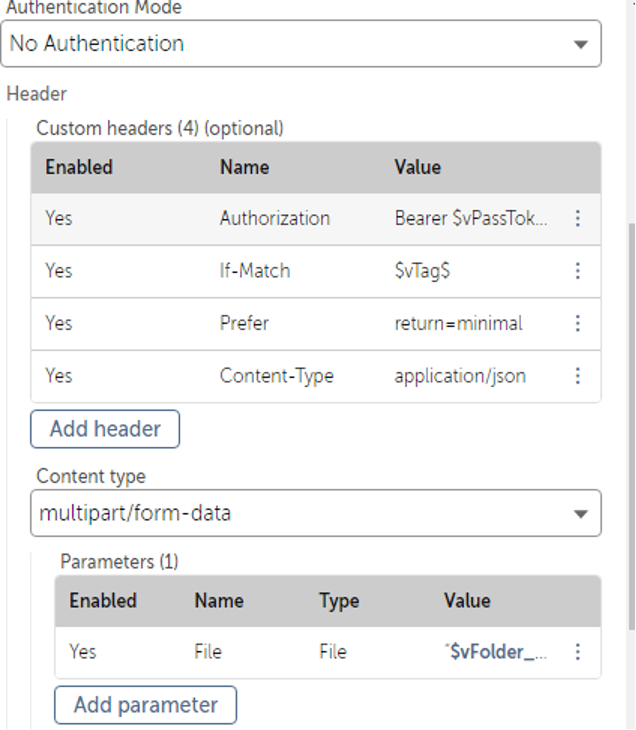
Task: Select the Prefer return=minimal row
Action: coord(316,324)
